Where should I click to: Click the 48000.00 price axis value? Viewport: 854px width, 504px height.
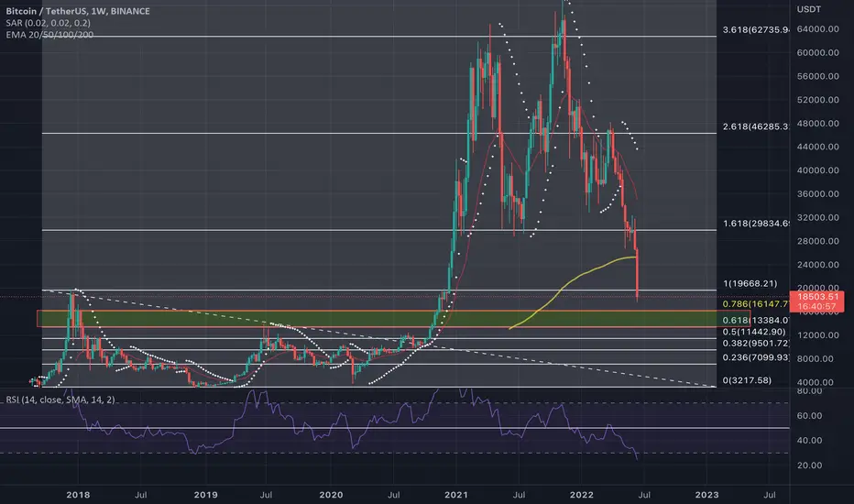point(817,123)
